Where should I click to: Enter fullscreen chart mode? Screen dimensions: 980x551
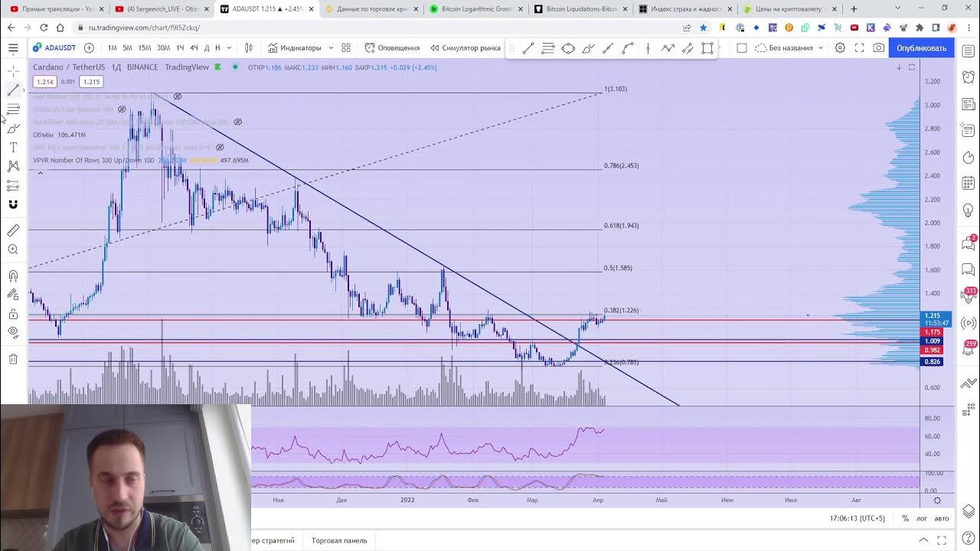click(859, 47)
